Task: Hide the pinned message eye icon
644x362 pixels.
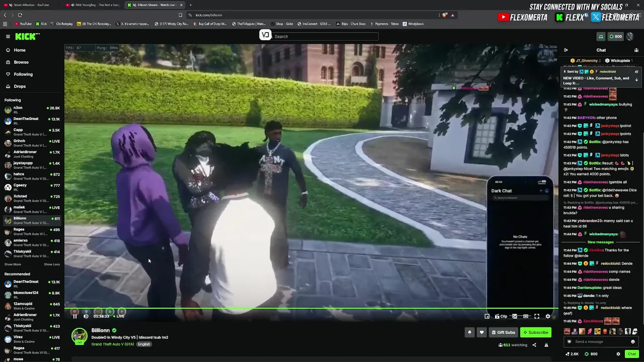Action: [636, 72]
